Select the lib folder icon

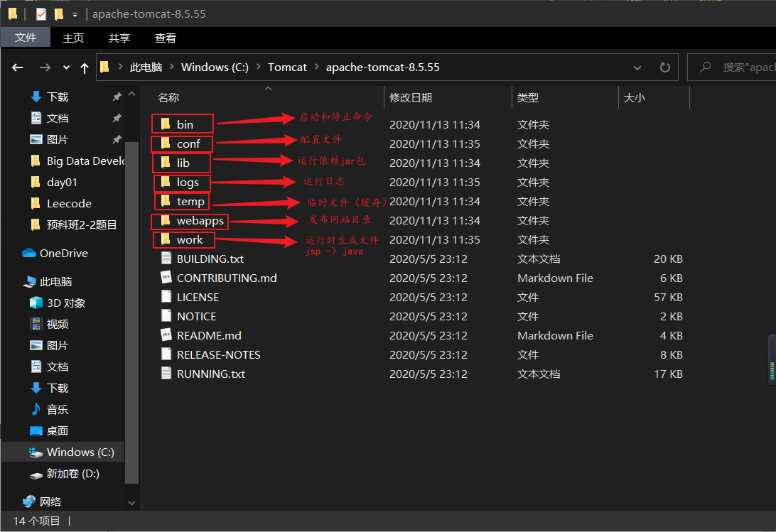click(166, 163)
